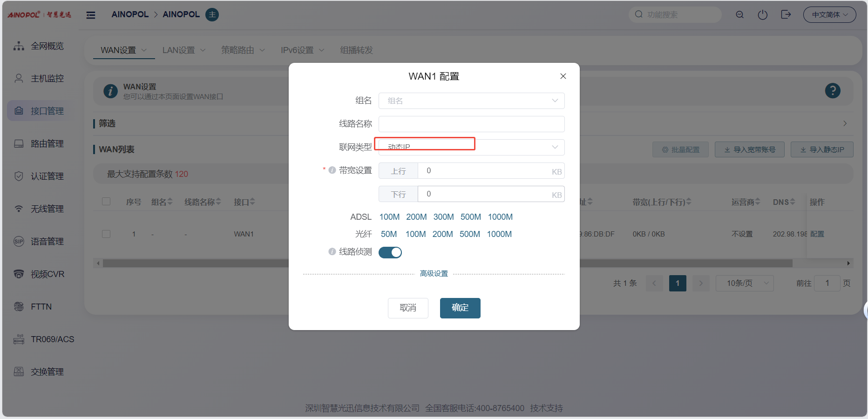Open the 中文简体 language dropdown
868x419 pixels.
[829, 15]
